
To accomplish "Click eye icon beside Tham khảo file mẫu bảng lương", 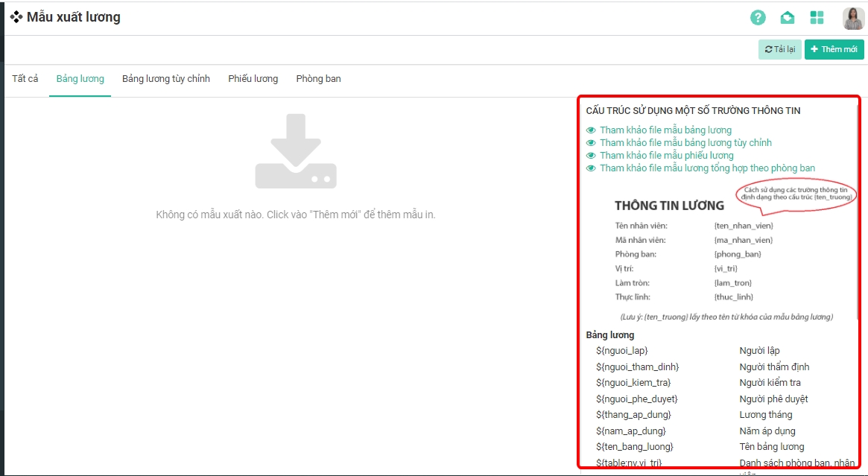I will coord(592,130).
